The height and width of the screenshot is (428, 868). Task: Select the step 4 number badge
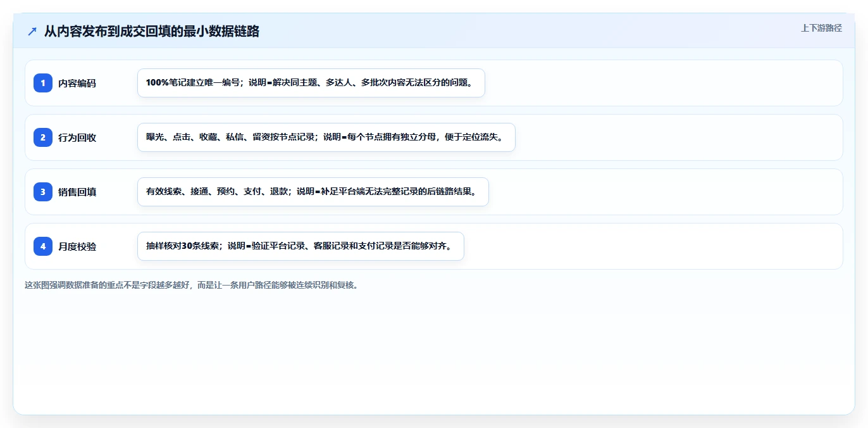tap(43, 246)
